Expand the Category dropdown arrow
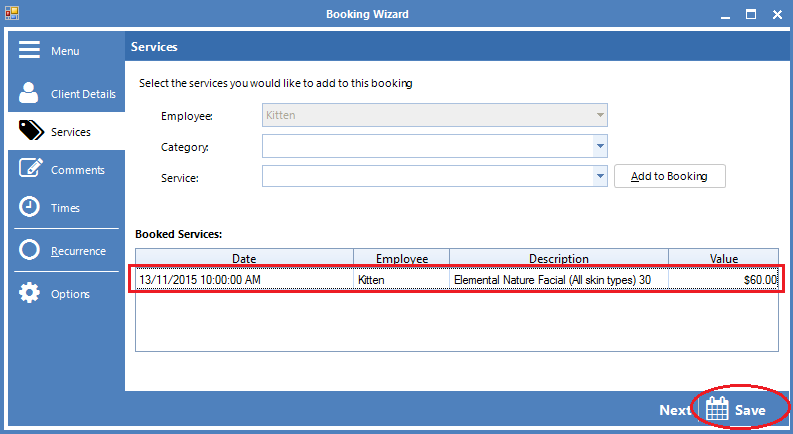793x434 pixels. coord(599,147)
